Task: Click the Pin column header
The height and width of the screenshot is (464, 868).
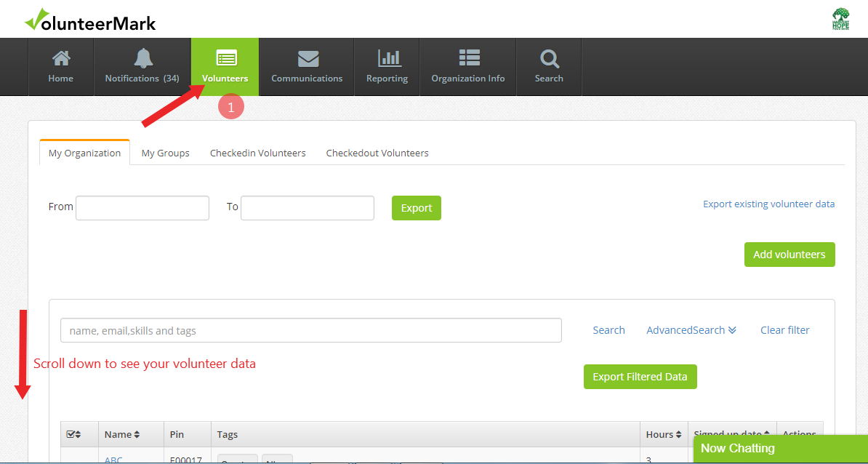Action: point(188,435)
